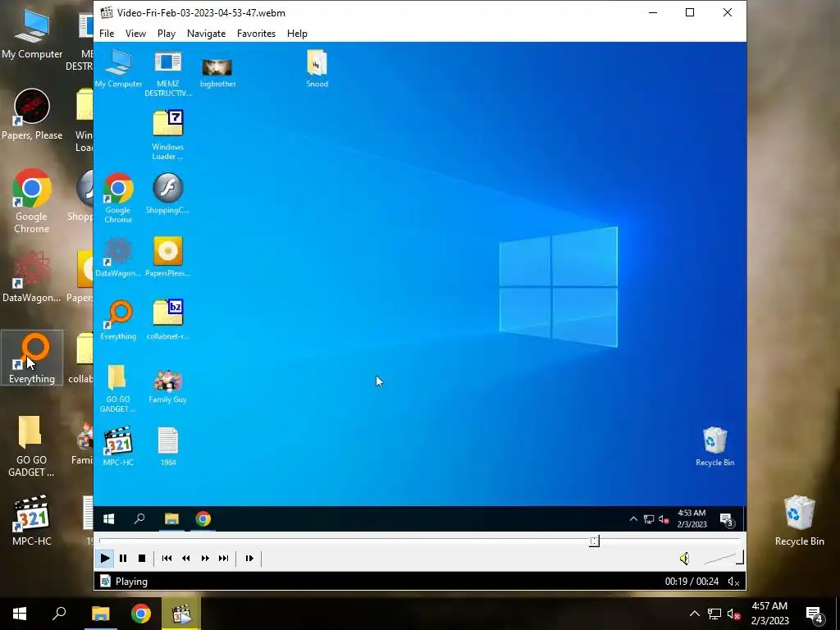Click the video seek bar thumb
Screen dimensions: 840x630
[x=594, y=541]
